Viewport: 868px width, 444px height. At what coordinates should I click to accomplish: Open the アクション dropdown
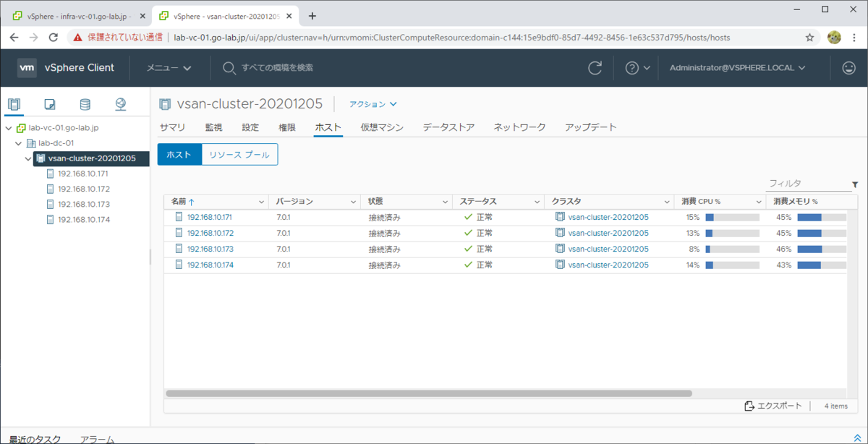[x=373, y=104]
